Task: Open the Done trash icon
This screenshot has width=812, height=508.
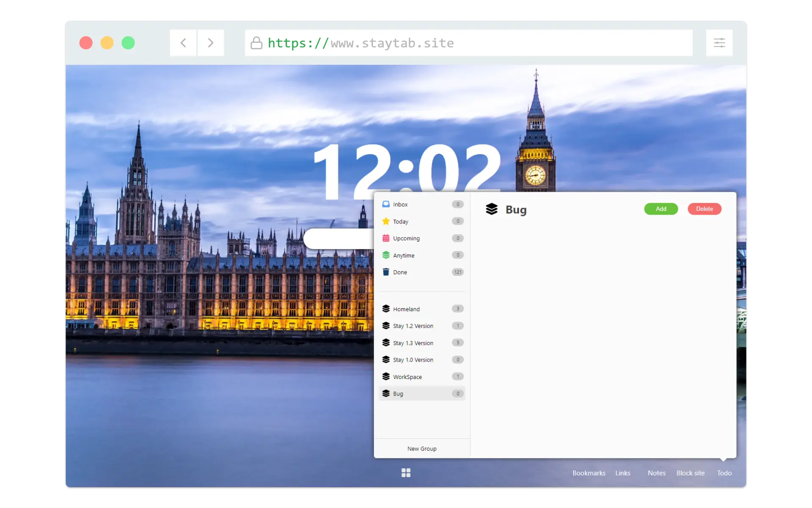Action: pyautogui.click(x=386, y=272)
